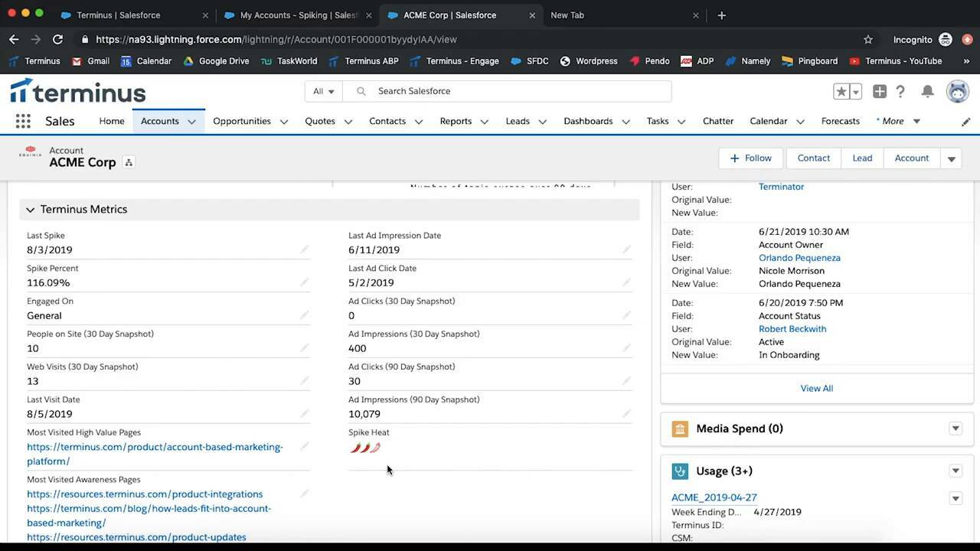Open the View All history link
980x551 pixels.
[x=816, y=388]
